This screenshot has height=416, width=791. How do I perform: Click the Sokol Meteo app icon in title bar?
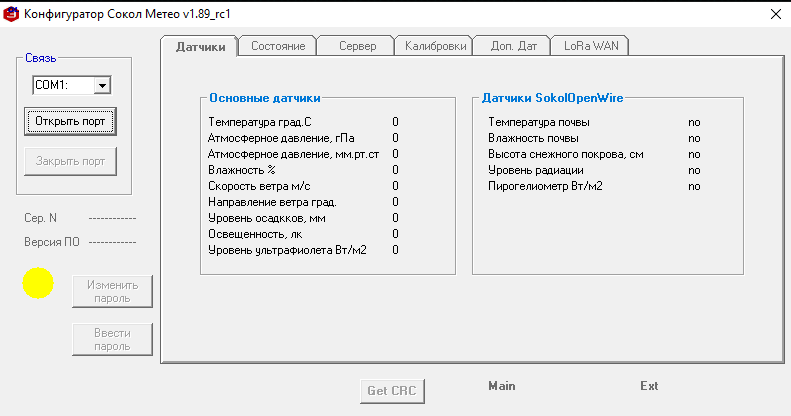(x=11, y=14)
